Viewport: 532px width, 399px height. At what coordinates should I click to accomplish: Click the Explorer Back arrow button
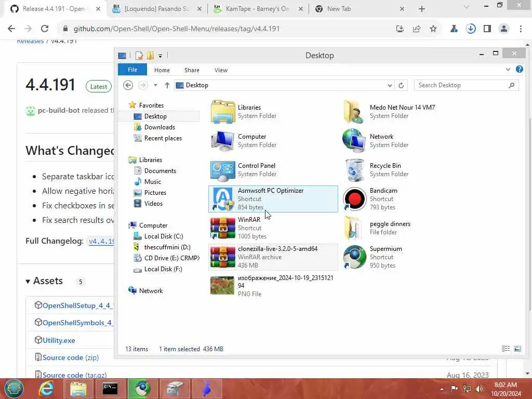pos(128,85)
